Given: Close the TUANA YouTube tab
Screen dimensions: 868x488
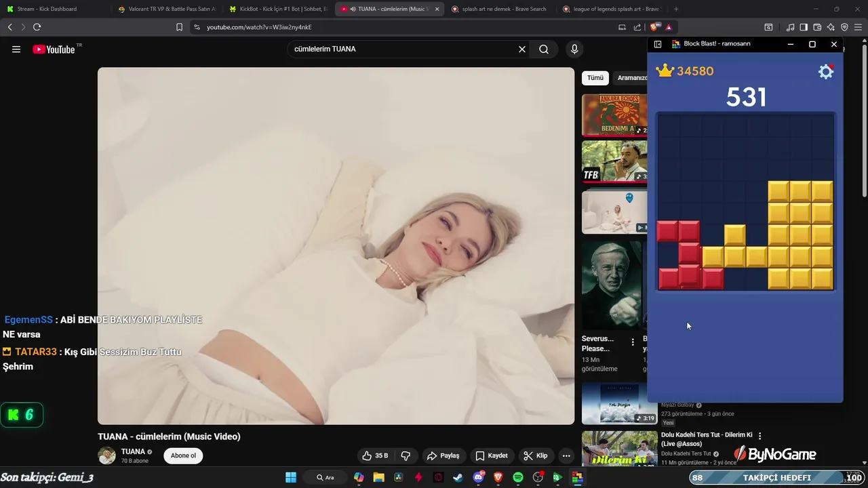Looking at the screenshot, I should [x=436, y=9].
